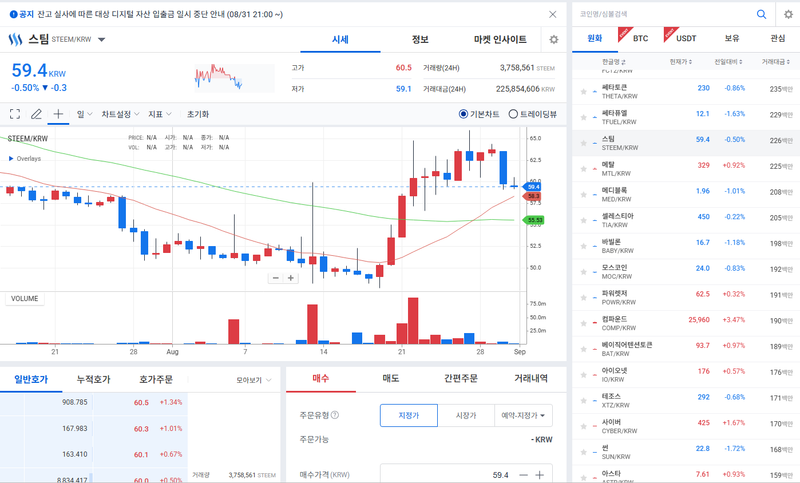Favorite the BABY/KRW star
The image size is (800, 483).
(583, 246)
